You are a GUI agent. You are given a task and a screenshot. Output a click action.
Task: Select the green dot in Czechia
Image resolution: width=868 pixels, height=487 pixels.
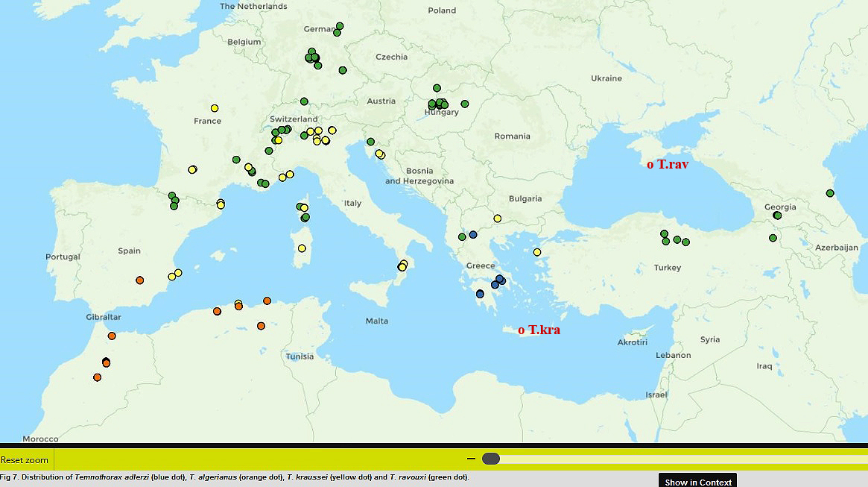click(x=343, y=70)
